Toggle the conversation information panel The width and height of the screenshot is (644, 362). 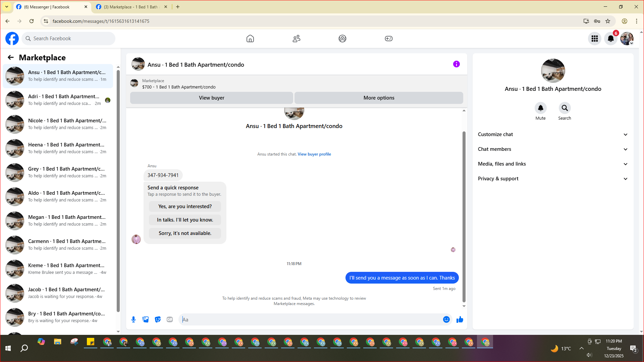(456, 64)
